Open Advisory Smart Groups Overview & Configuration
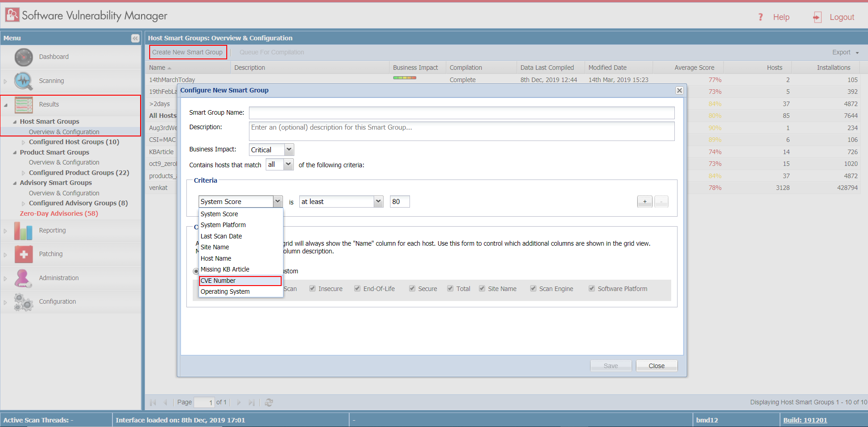 coord(64,193)
